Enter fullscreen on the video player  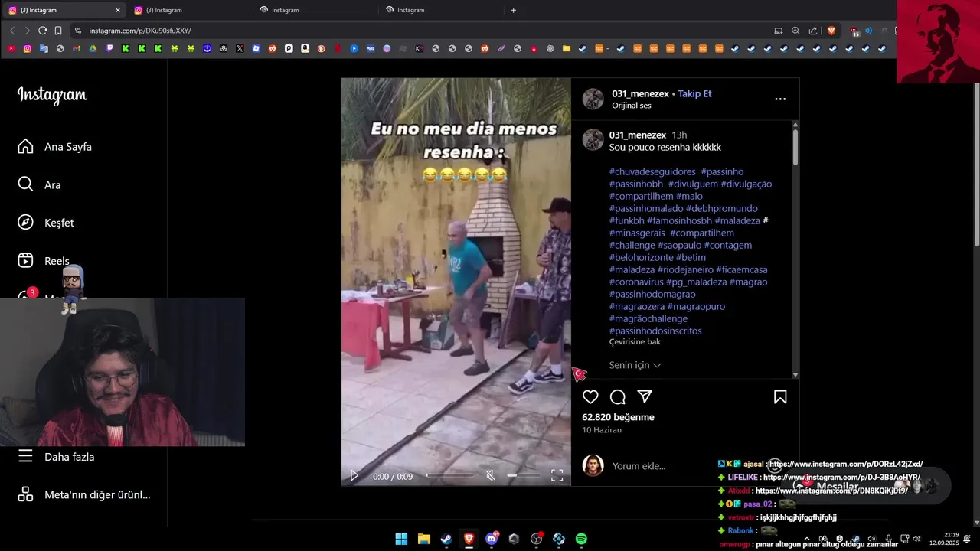point(557,476)
